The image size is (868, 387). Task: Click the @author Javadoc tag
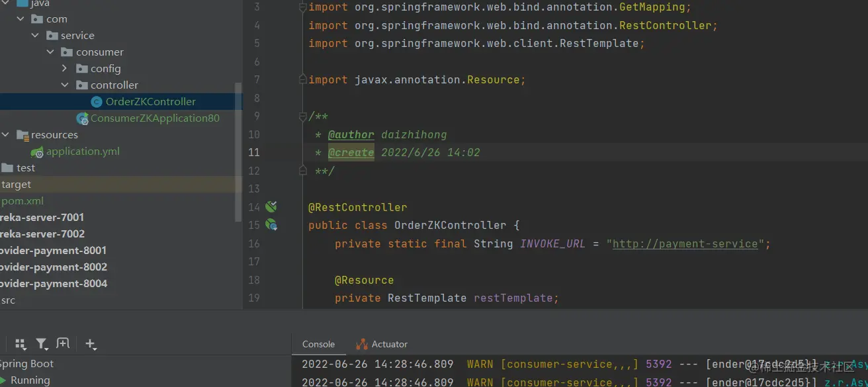(351, 134)
